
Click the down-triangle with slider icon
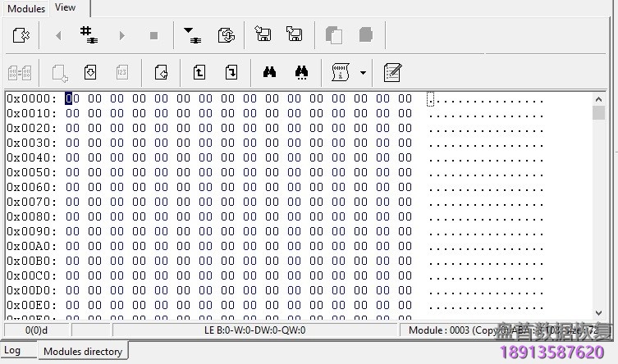(x=192, y=35)
